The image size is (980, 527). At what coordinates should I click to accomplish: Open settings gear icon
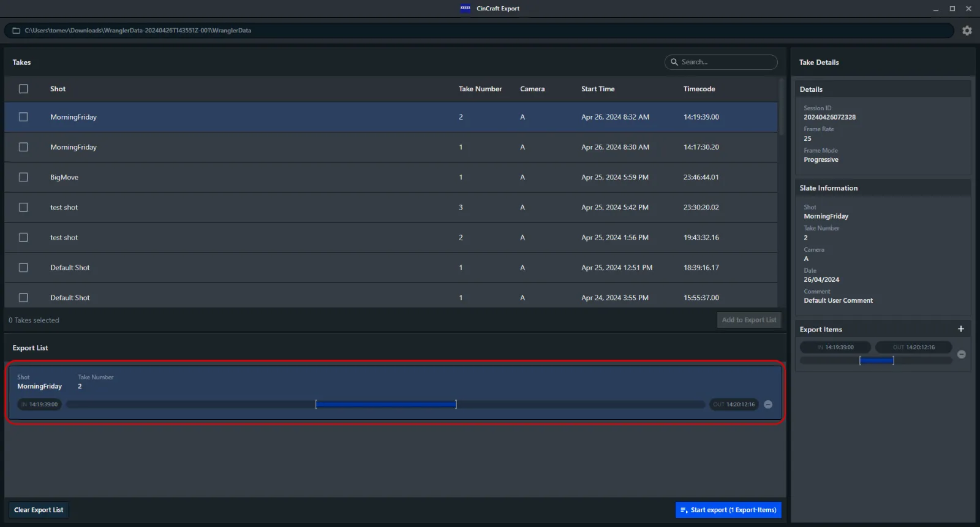point(967,31)
